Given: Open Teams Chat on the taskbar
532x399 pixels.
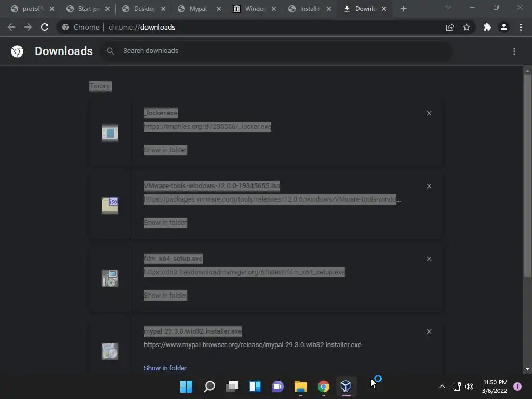Looking at the screenshot, I should coord(277,387).
